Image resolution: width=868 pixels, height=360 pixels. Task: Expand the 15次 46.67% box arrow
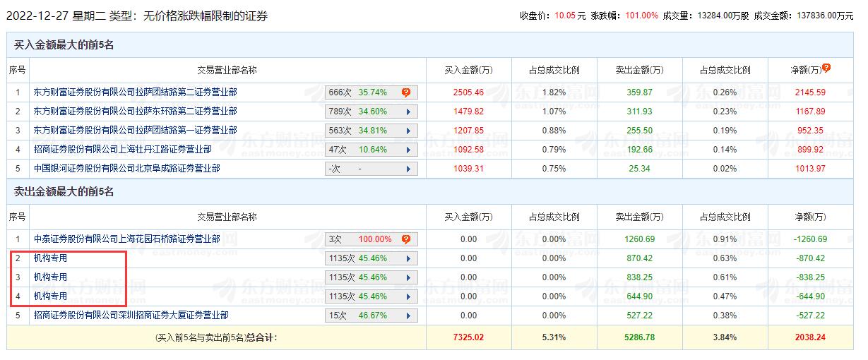(x=408, y=316)
